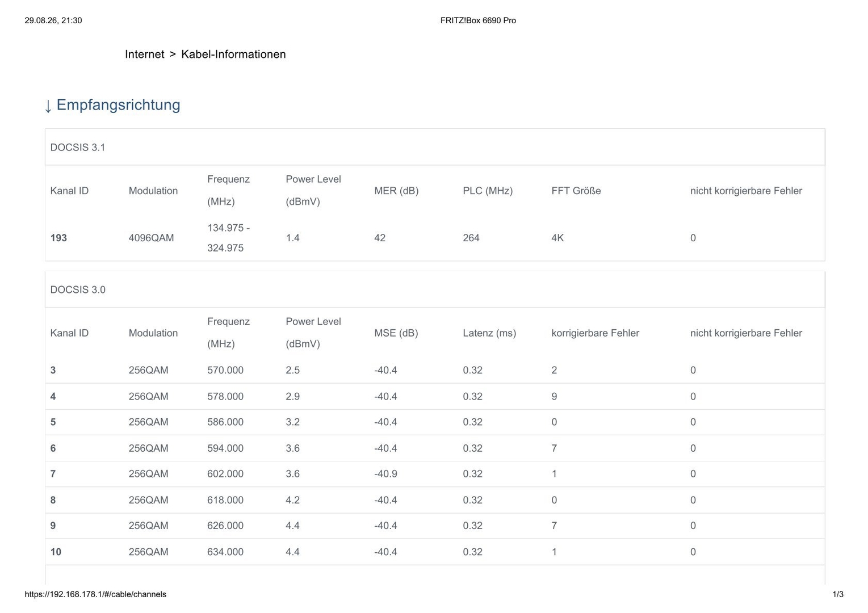Select Kanal ID 193 row

click(435, 238)
